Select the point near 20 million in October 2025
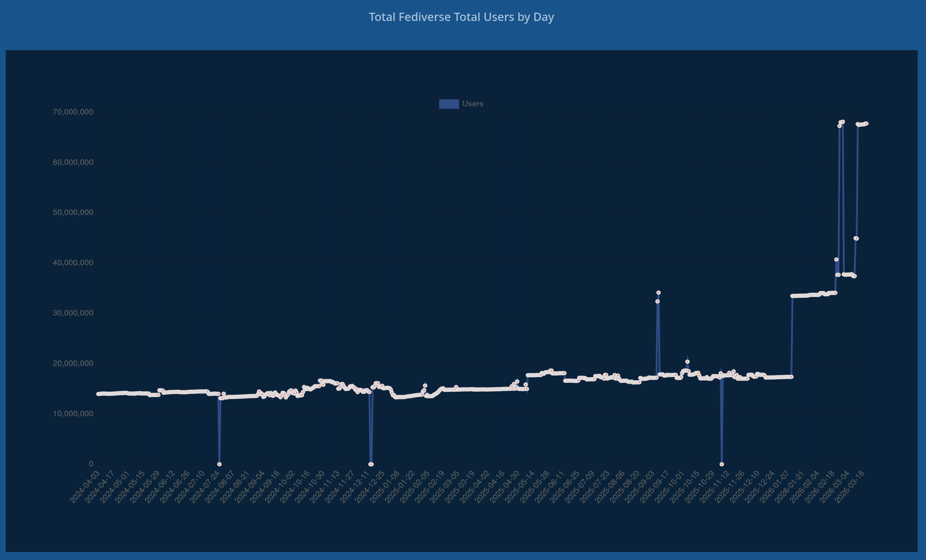 pos(687,361)
